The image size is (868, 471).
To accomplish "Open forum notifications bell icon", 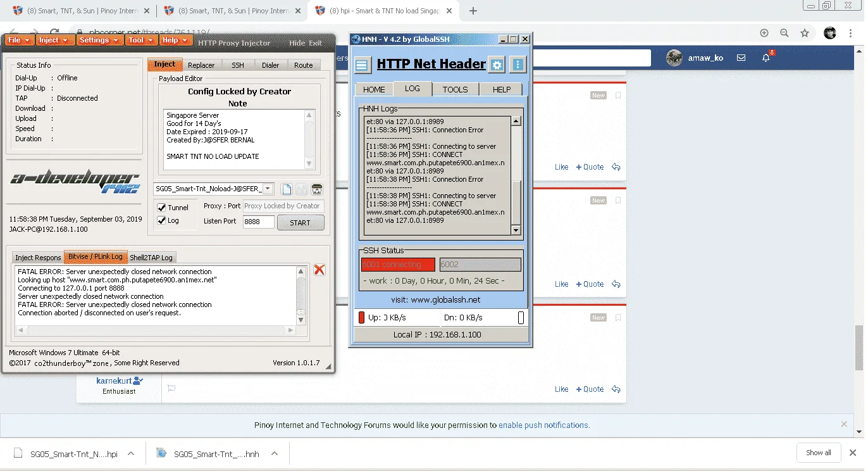I will pos(766,58).
